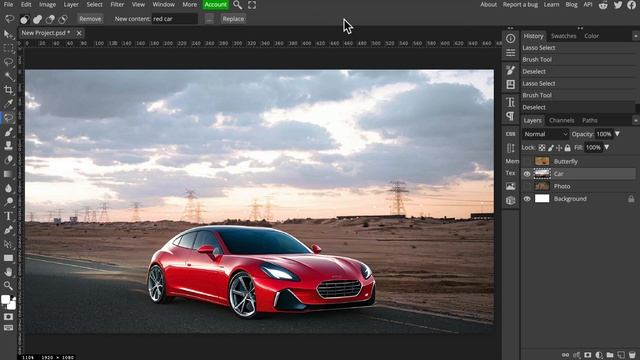Close the New Project.psd tab
The image size is (640, 360).
tap(79, 33)
